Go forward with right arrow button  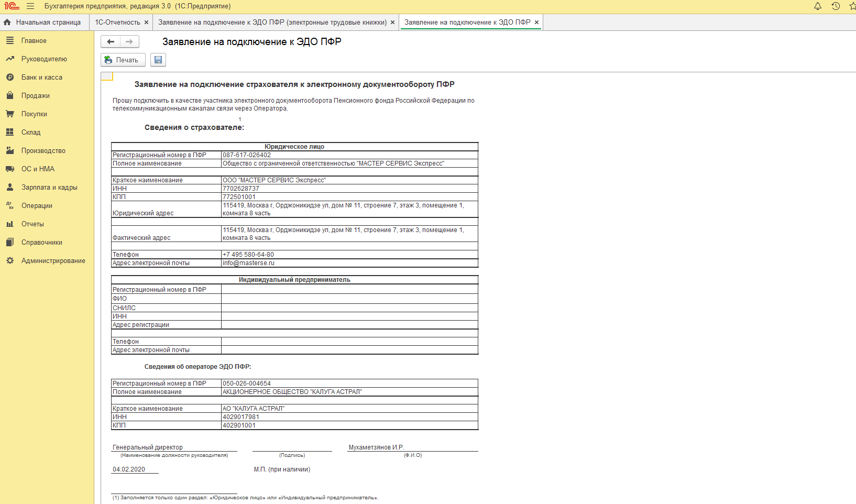click(x=129, y=41)
